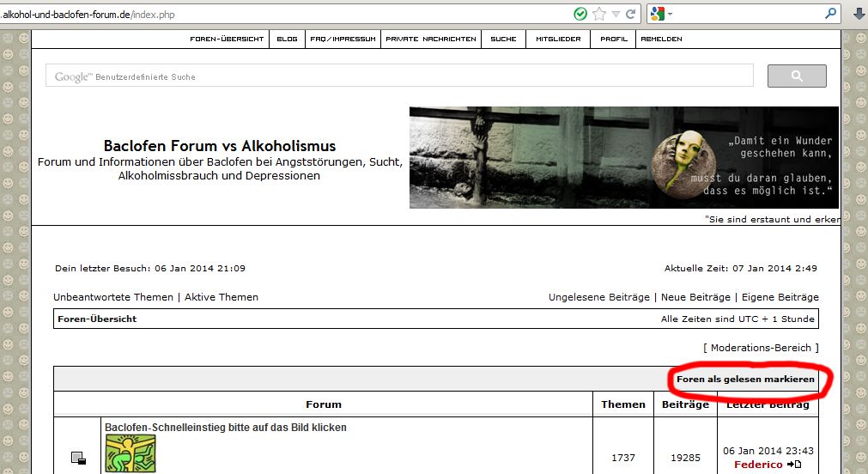Click the magnifier button beside the Google custom search

[x=797, y=76]
